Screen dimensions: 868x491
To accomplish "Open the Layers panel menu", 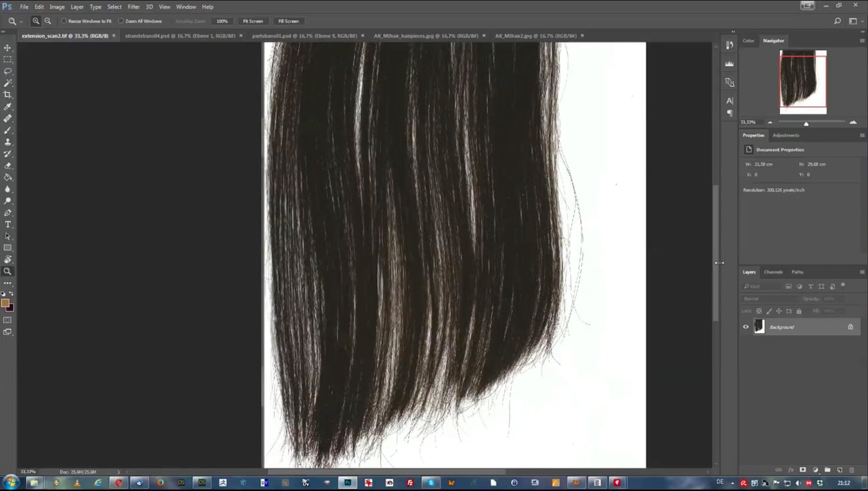I will [862, 272].
